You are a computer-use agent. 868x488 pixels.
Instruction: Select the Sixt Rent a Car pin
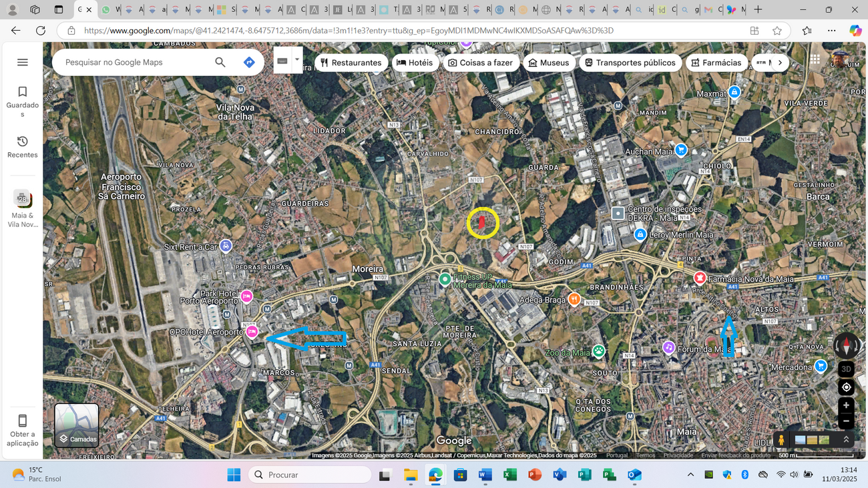226,246
